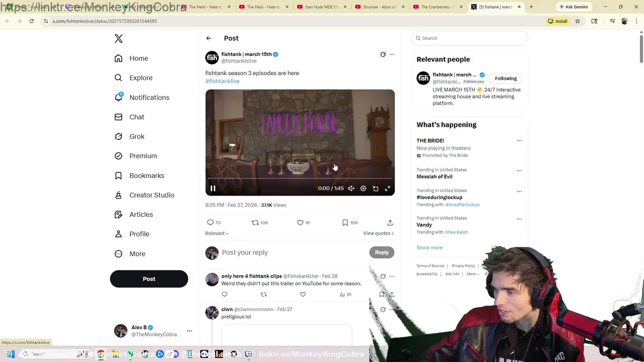The image size is (644, 362).
Task: Open Terms of Service link
Action: 430,266
